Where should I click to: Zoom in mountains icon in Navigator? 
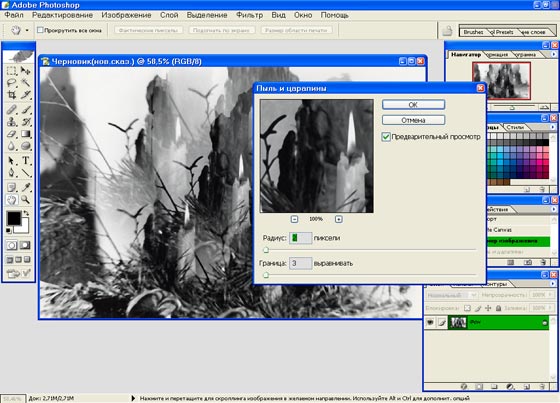[x=544, y=107]
